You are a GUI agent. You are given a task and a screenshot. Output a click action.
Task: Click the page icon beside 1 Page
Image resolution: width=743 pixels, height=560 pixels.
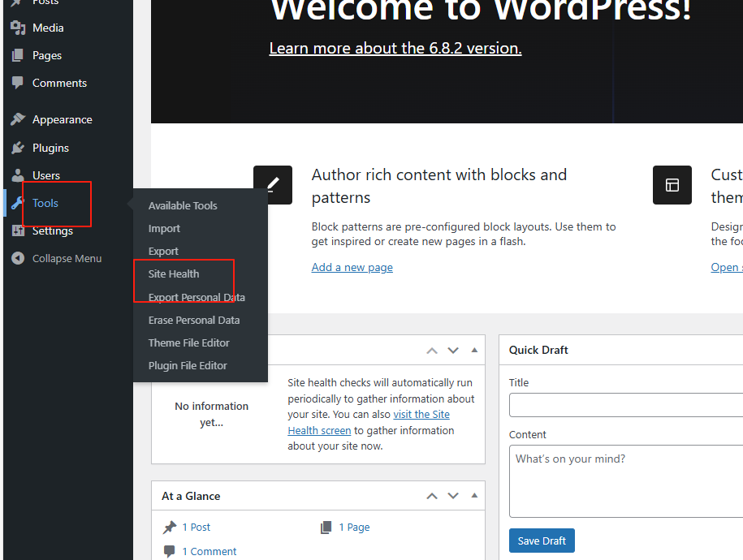click(x=326, y=528)
